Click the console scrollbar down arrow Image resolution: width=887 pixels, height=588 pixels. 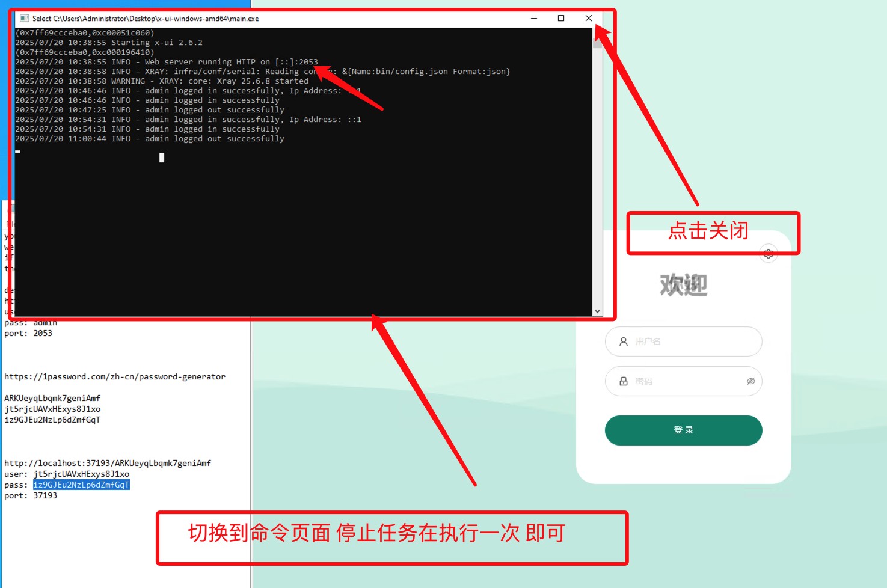(597, 311)
